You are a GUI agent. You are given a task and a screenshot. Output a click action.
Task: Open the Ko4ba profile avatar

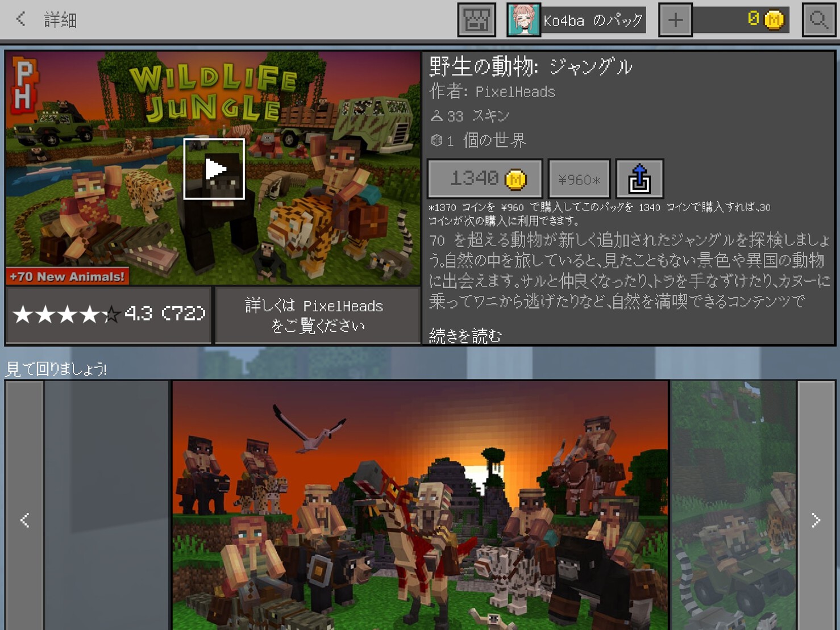[523, 20]
